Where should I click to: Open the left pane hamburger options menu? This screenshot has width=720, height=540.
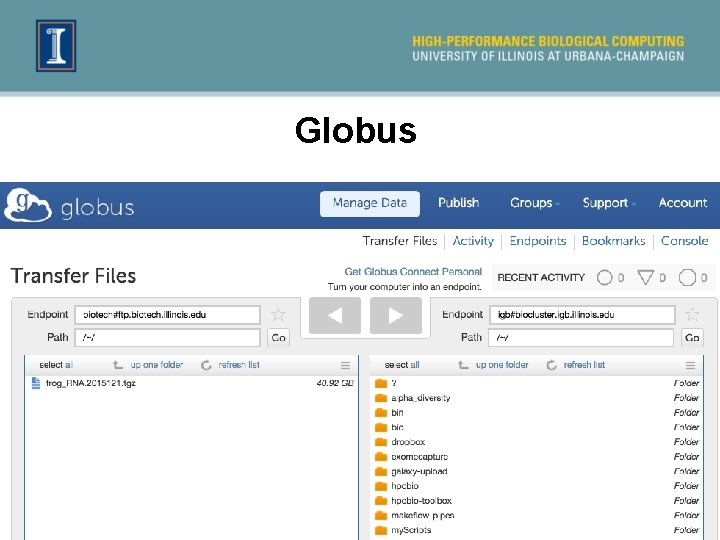coord(345,366)
